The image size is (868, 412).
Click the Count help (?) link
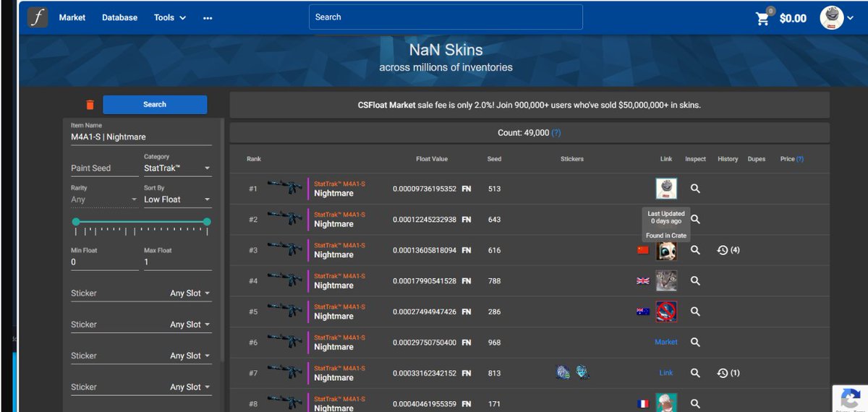pos(556,133)
